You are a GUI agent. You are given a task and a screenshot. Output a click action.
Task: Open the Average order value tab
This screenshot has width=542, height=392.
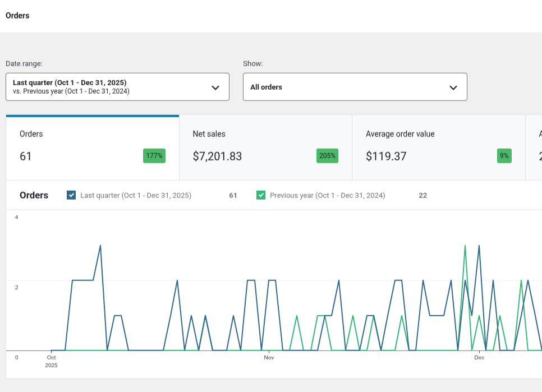click(438, 147)
